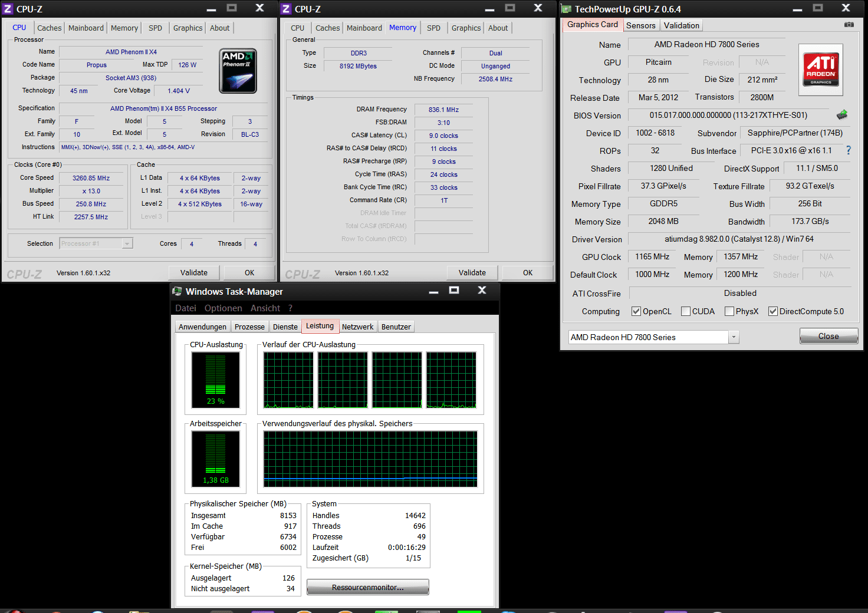Click the GPU Name field AMD Radeon HD 7800 Series
The image size is (868, 613).
[x=706, y=44]
